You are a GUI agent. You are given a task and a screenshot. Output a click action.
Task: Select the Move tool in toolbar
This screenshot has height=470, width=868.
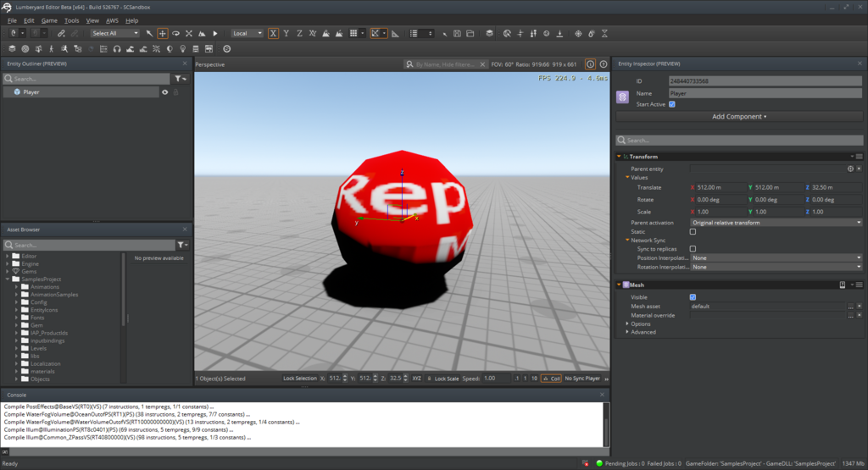coord(163,33)
